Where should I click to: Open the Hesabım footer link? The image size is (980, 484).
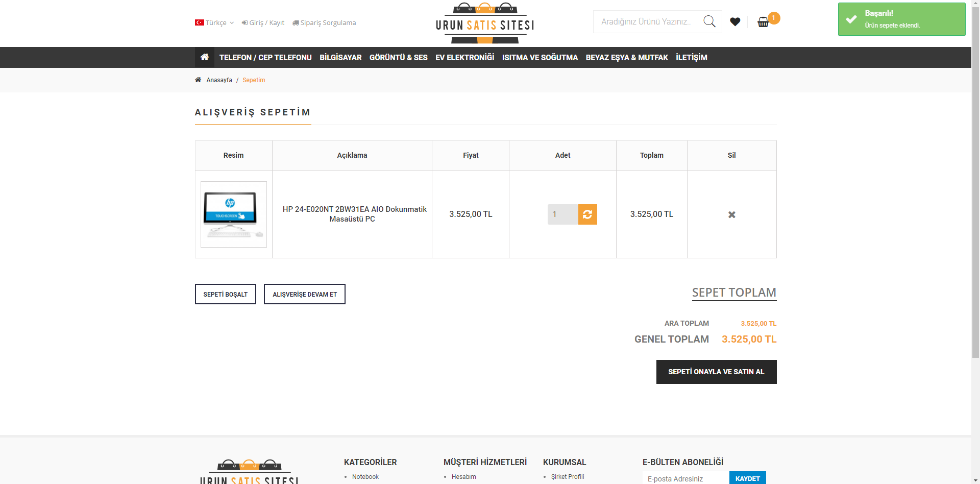(x=464, y=477)
